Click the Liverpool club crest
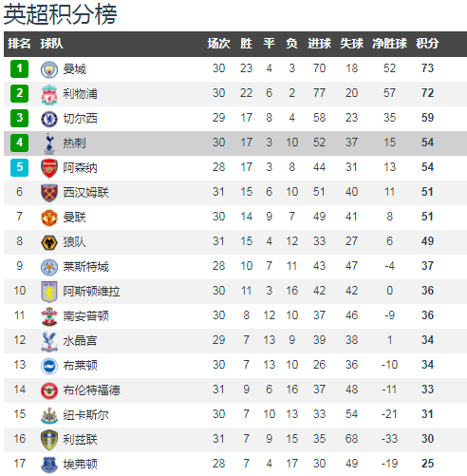 [49, 94]
